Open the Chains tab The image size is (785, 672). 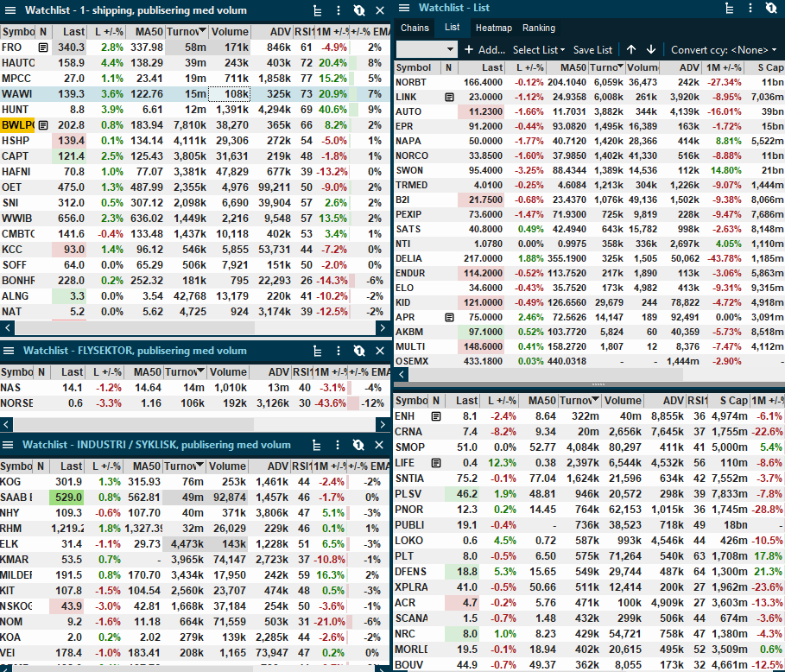[415, 28]
